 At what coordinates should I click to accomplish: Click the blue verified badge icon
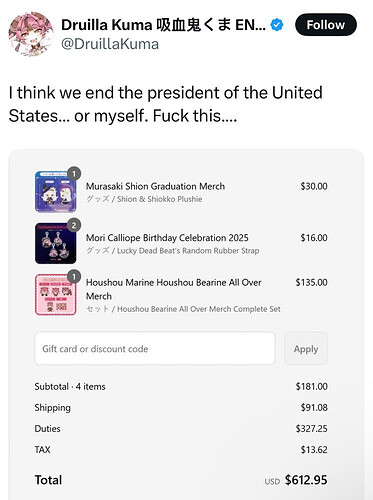click(277, 25)
